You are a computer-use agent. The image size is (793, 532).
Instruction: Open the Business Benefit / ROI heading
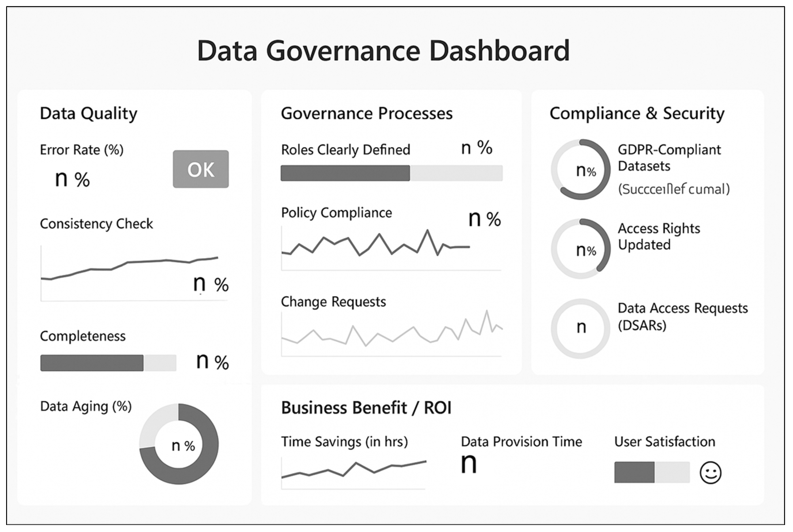click(x=366, y=408)
